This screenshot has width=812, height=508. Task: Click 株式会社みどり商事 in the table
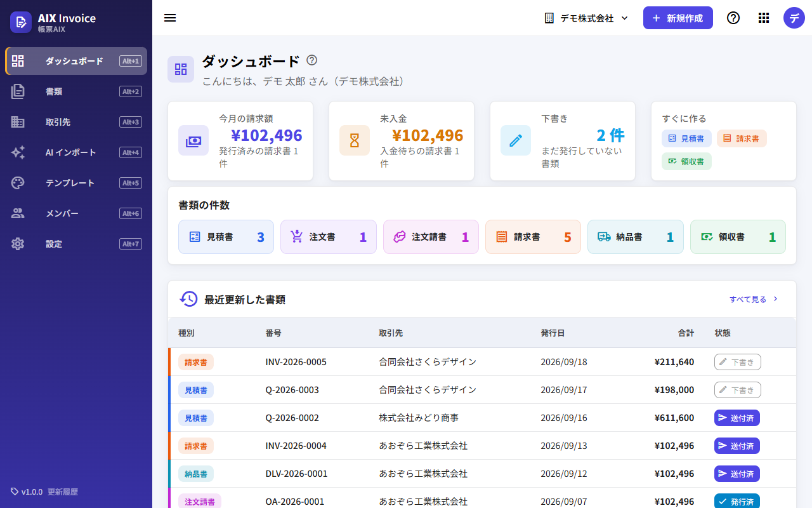(x=419, y=418)
